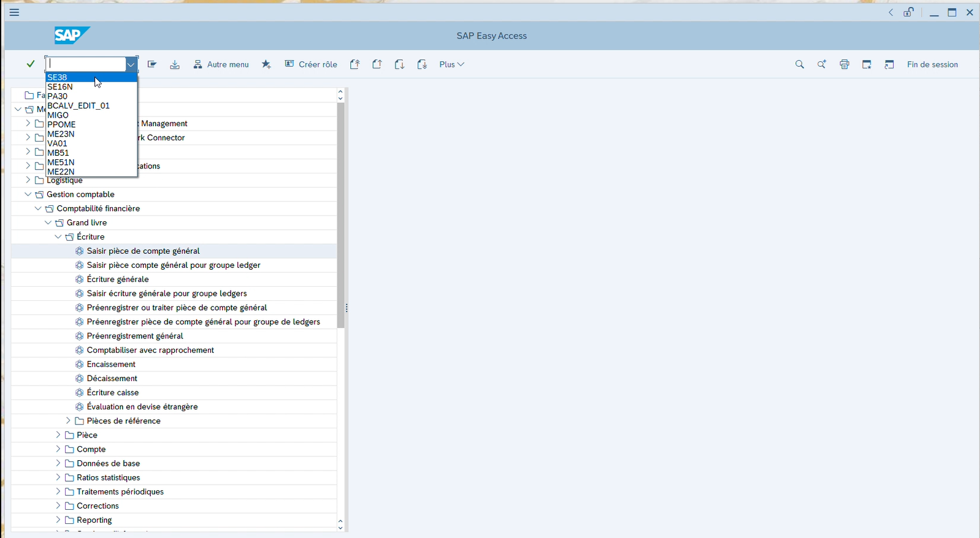This screenshot has width=980, height=538.
Task: Expand the Pièce folder
Action: (x=58, y=434)
